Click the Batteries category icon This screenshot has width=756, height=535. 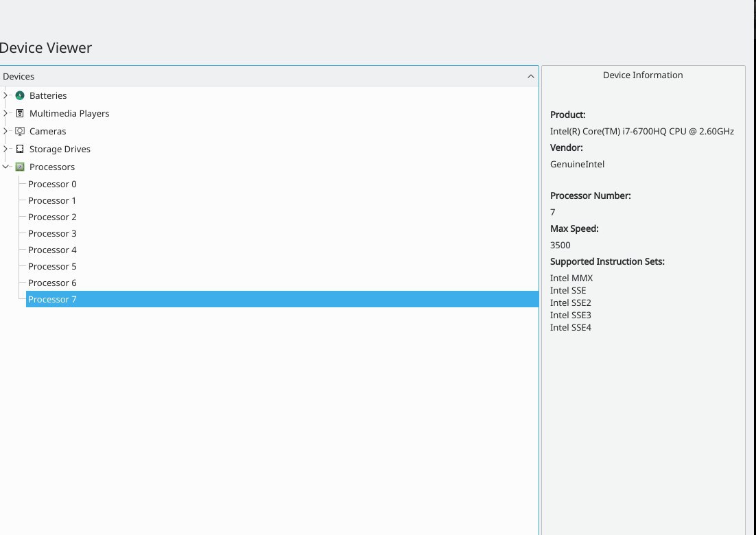20,95
